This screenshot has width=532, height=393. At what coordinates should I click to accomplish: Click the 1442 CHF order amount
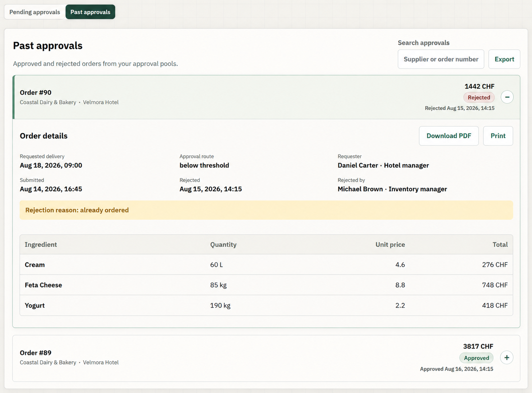(x=480, y=86)
